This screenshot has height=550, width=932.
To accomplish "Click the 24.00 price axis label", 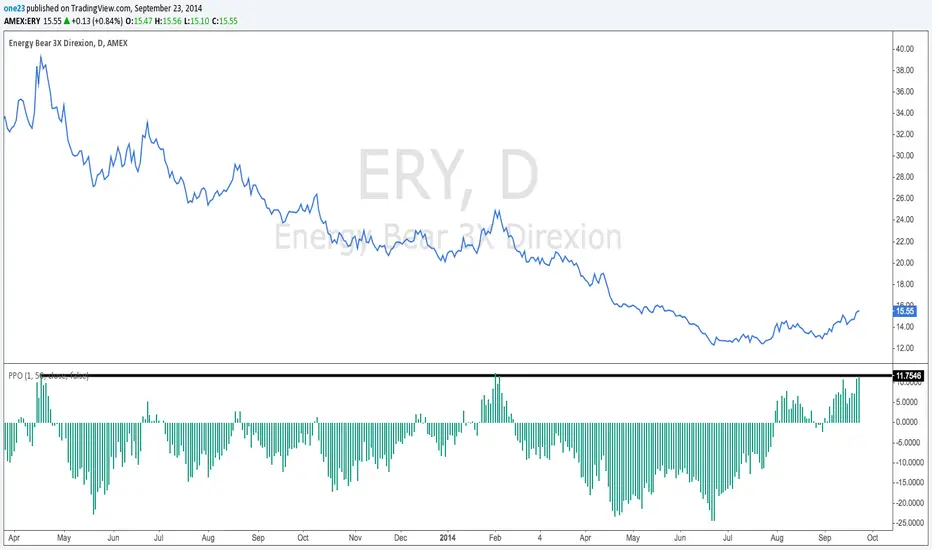I will click(905, 220).
